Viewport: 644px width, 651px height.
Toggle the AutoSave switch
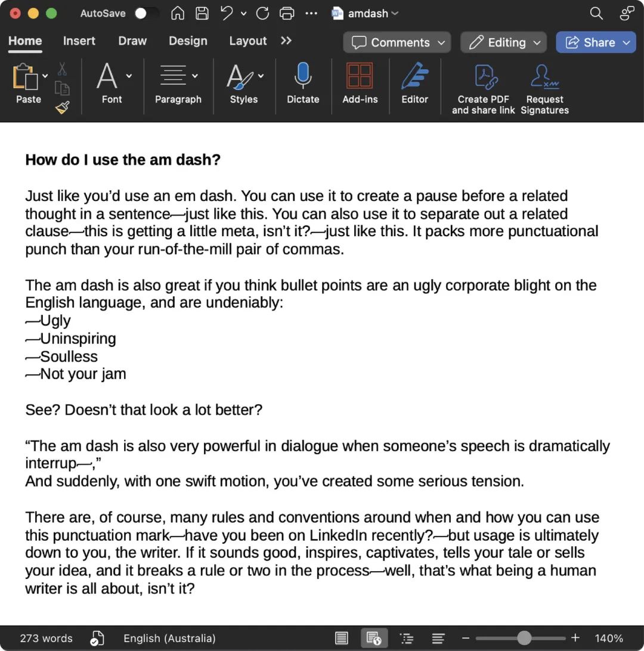[146, 13]
